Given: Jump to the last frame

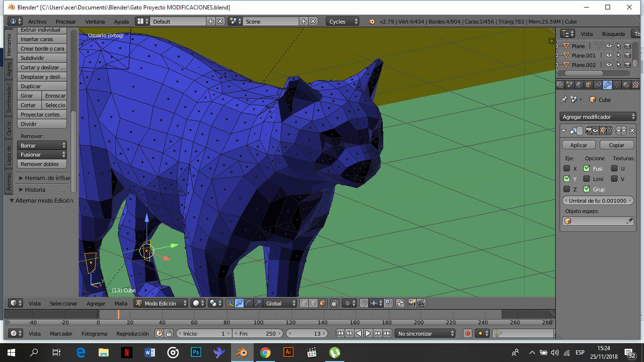Looking at the screenshot, I should pos(387,333).
